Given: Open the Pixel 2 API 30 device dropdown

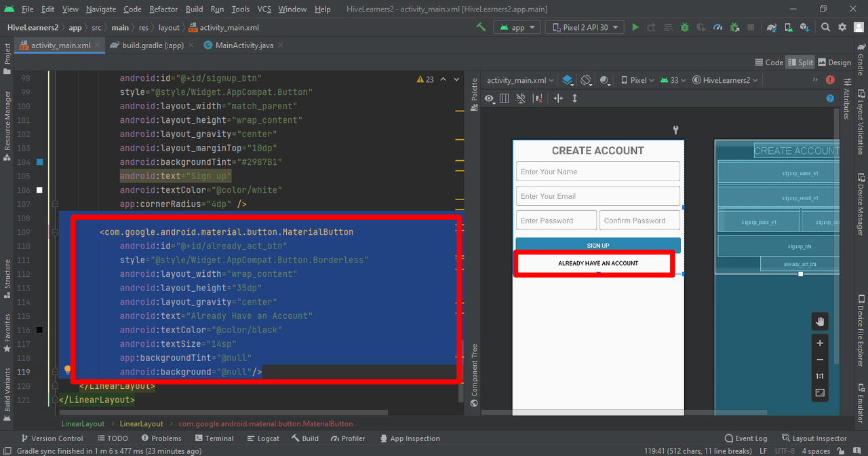Looking at the screenshot, I should (x=585, y=27).
